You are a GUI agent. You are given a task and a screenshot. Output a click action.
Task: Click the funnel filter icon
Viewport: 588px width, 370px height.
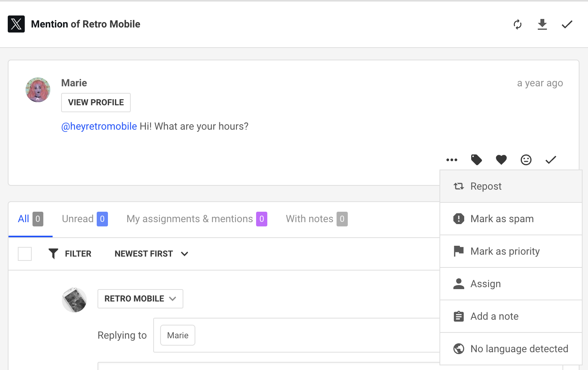coord(53,254)
